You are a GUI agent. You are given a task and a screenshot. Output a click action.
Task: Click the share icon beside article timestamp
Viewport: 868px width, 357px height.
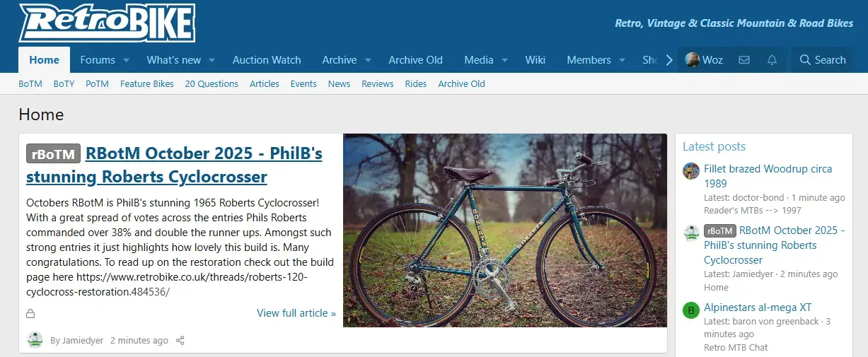[x=180, y=341]
